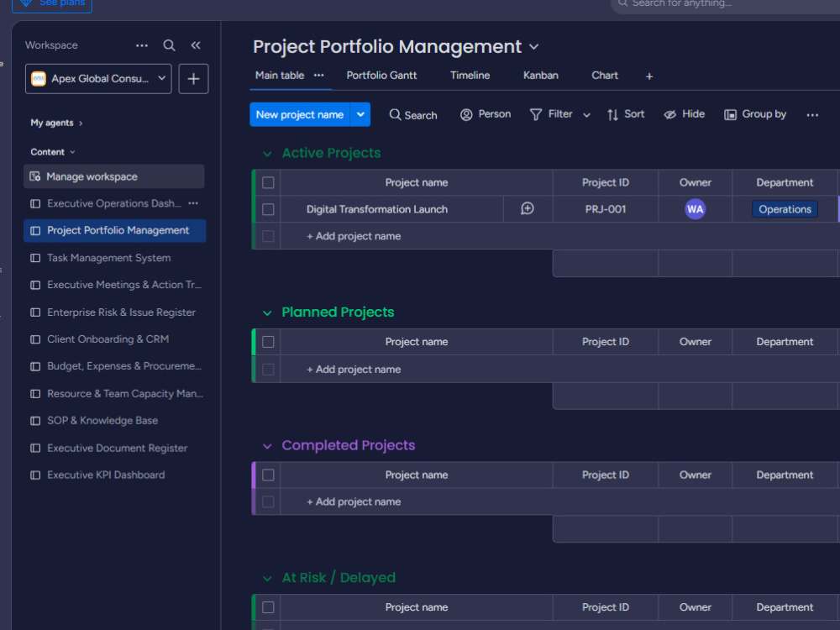This screenshot has width=840, height=630.
Task: Click the Manage workspace icon
Action: pos(34,176)
